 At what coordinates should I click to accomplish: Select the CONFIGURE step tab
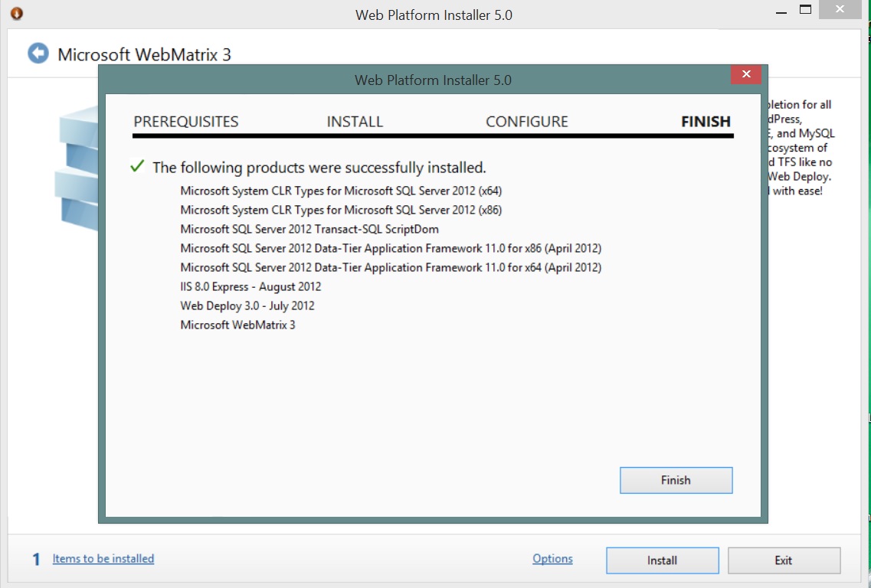(527, 122)
